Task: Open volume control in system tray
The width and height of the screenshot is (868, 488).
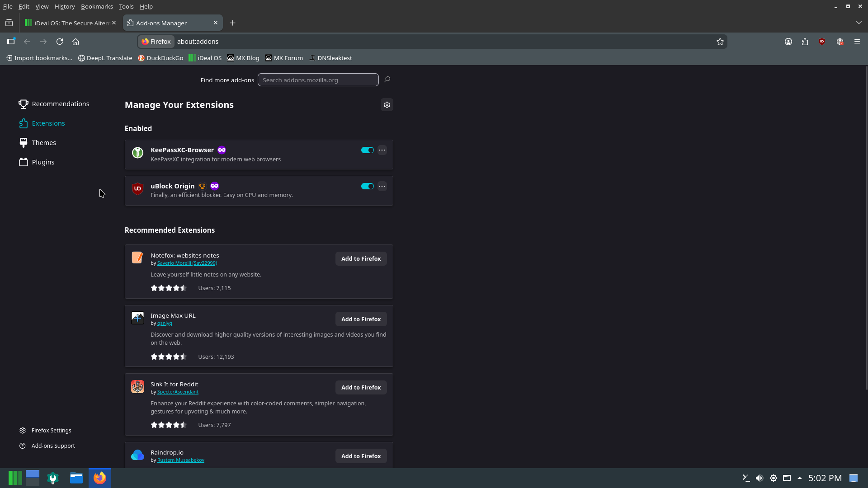Action: 759,478
